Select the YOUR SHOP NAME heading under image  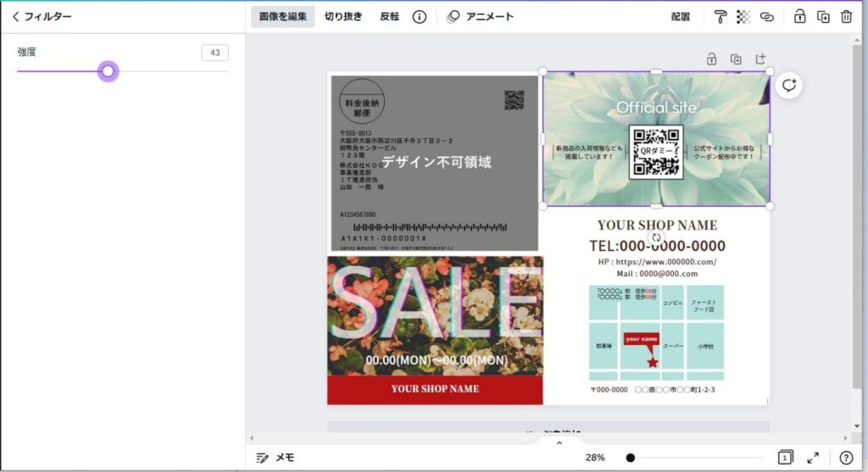pyautogui.click(x=657, y=225)
